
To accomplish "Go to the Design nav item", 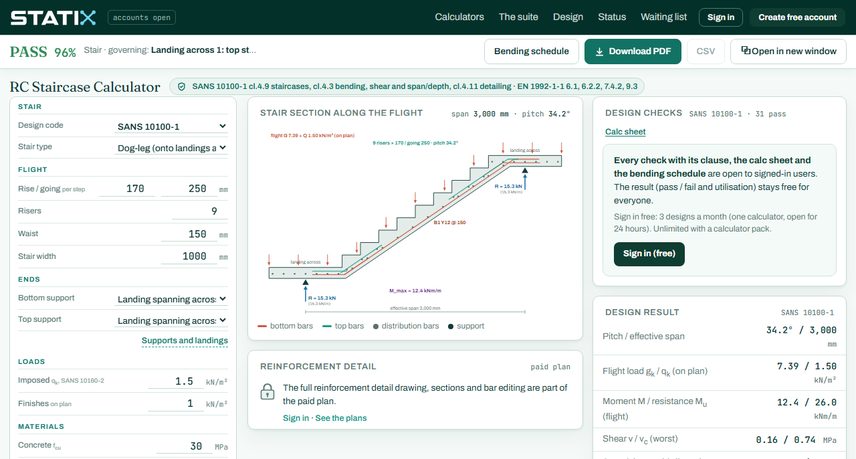I will click(x=568, y=17).
